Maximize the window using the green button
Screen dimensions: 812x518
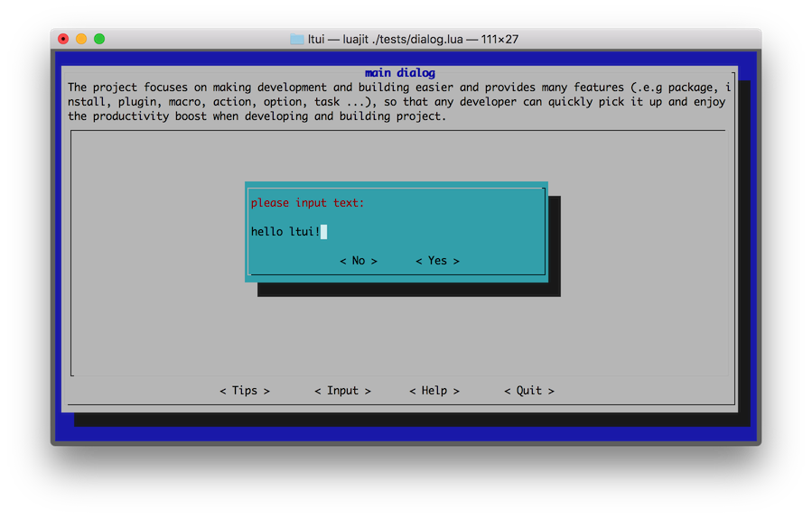(x=99, y=39)
